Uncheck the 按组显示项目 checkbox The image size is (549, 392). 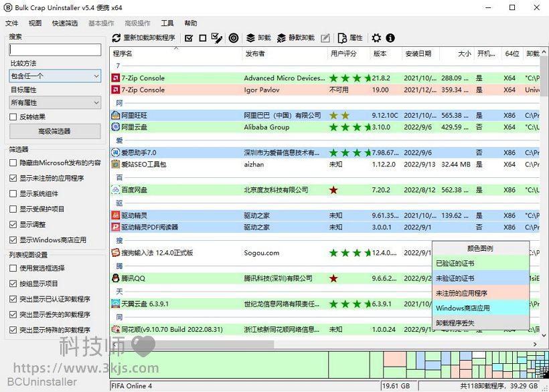(13, 284)
